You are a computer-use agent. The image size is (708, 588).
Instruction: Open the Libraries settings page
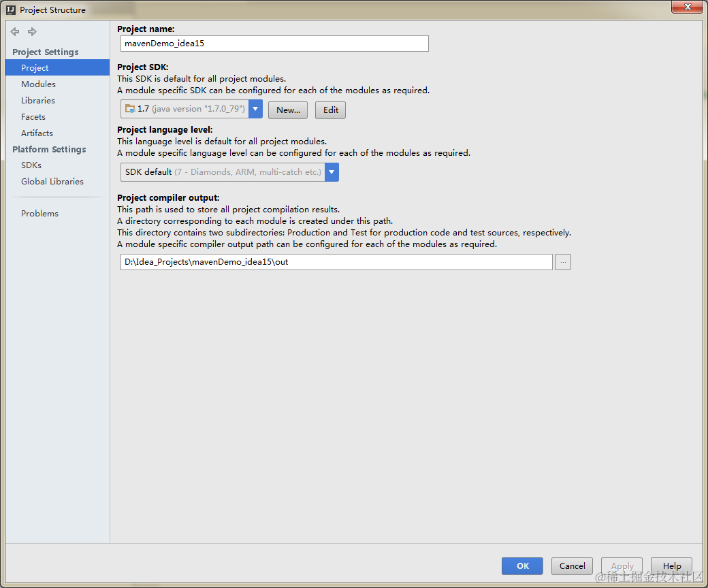[x=38, y=100]
